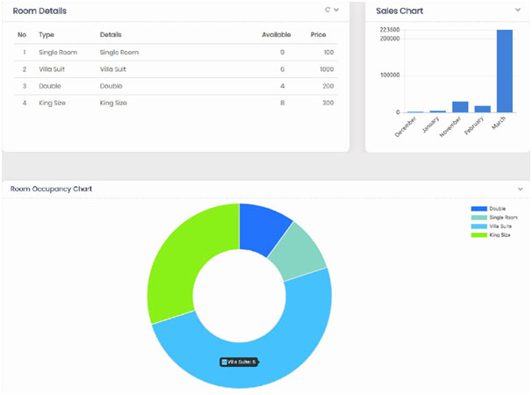Click the March bar in Sales Chart
The height and width of the screenshot is (395, 532).
(504, 71)
